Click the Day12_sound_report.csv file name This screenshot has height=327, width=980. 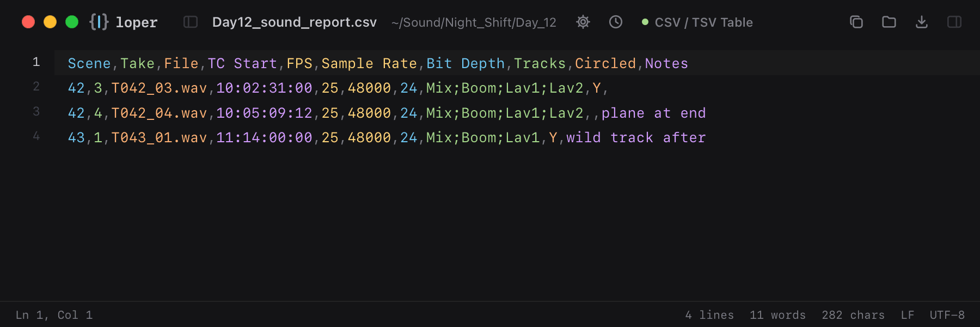coord(295,22)
